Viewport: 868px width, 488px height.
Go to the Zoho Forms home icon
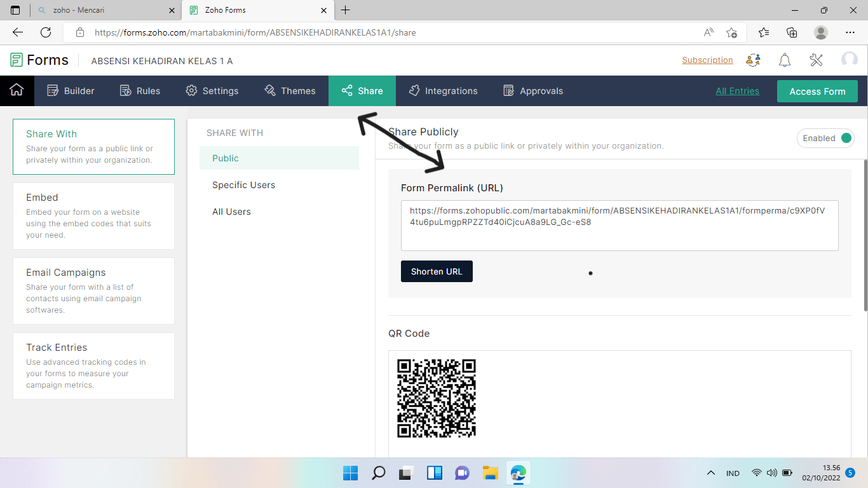pyautogui.click(x=17, y=91)
